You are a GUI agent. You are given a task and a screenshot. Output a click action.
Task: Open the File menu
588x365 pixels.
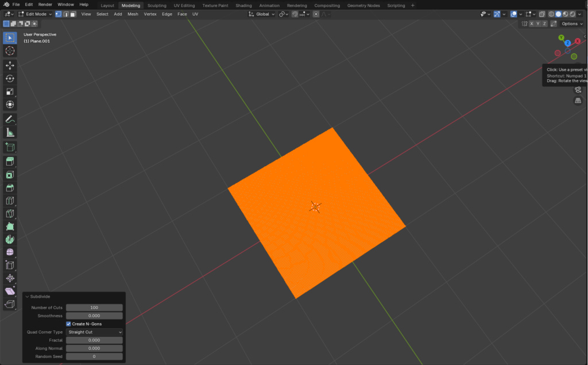16,5
